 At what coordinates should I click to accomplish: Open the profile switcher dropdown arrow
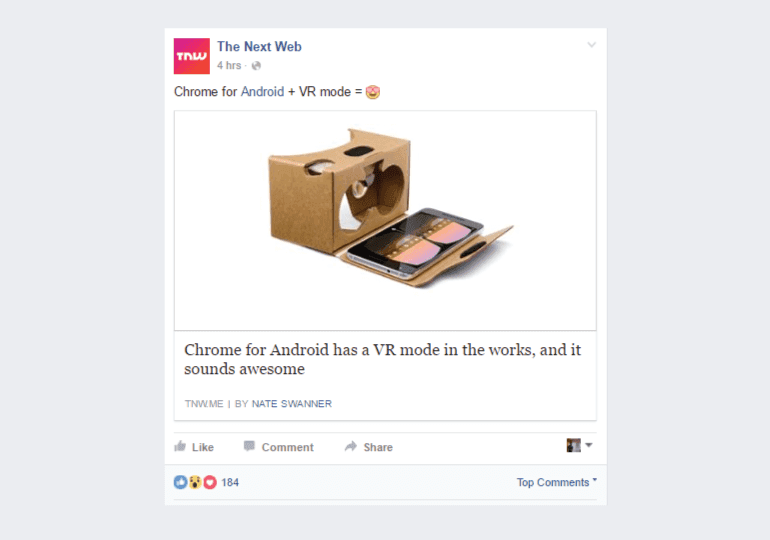point(589,445)
